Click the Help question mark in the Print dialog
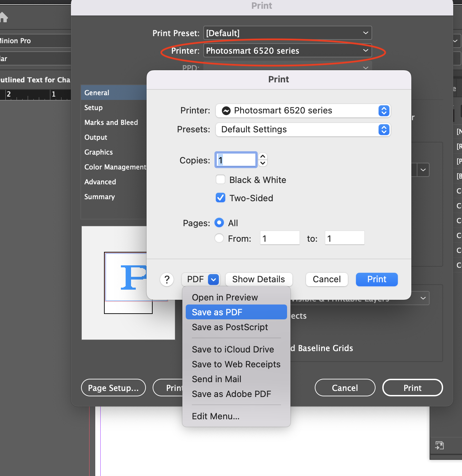 (x=167, y=280)
